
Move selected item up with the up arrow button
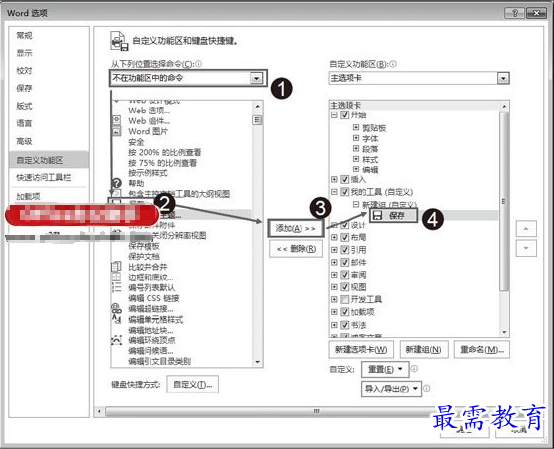pos(526,229)
